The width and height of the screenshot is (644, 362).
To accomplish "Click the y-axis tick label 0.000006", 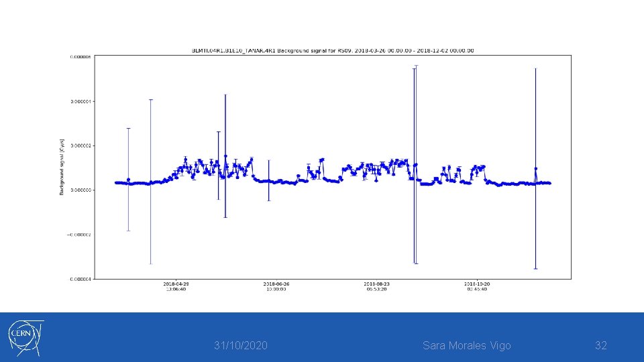I will click(80, 57).
